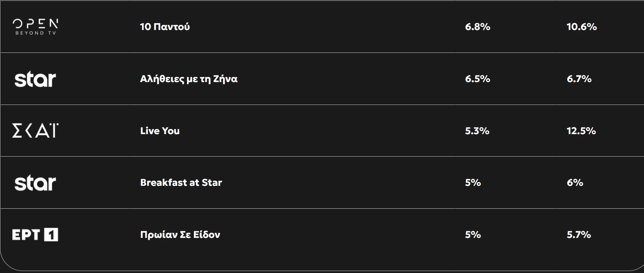
Task: Click the 6.7% share value
Action: [579, 79]
